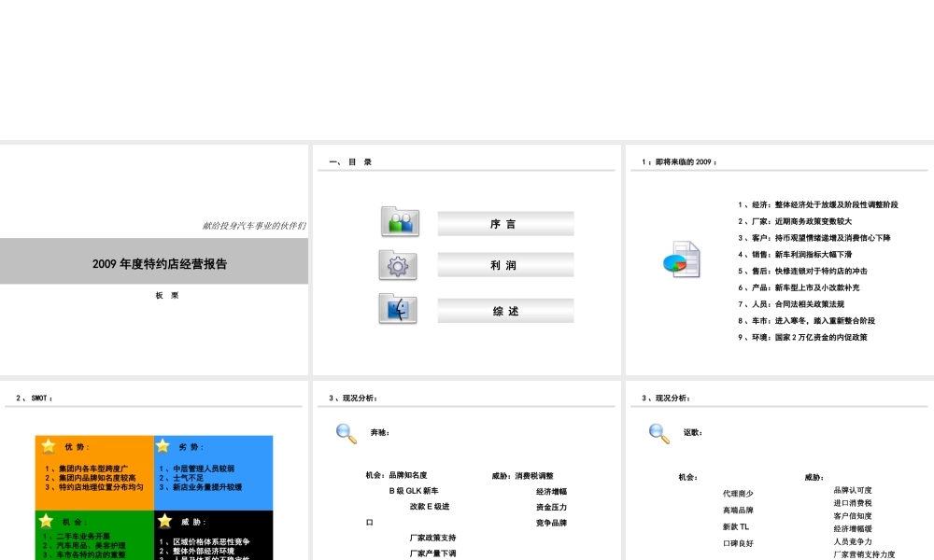Click the 综述 button

click(505, 311)
